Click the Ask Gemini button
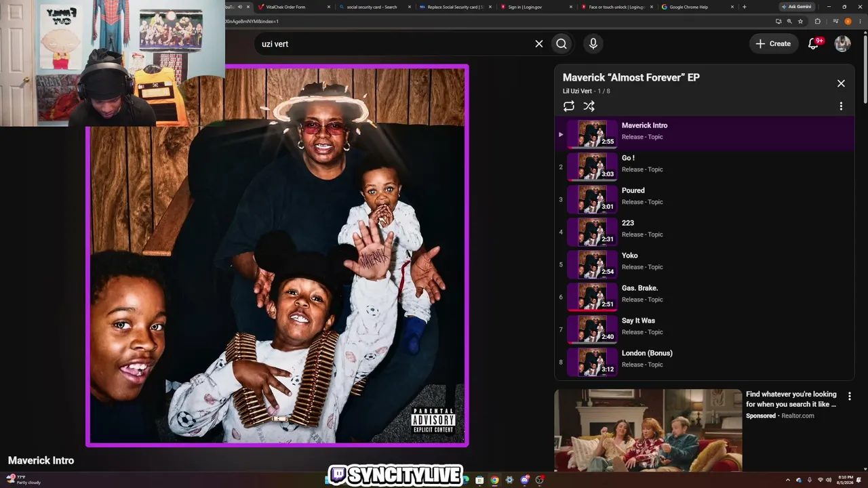868x488 pixels. coord(797,7)
